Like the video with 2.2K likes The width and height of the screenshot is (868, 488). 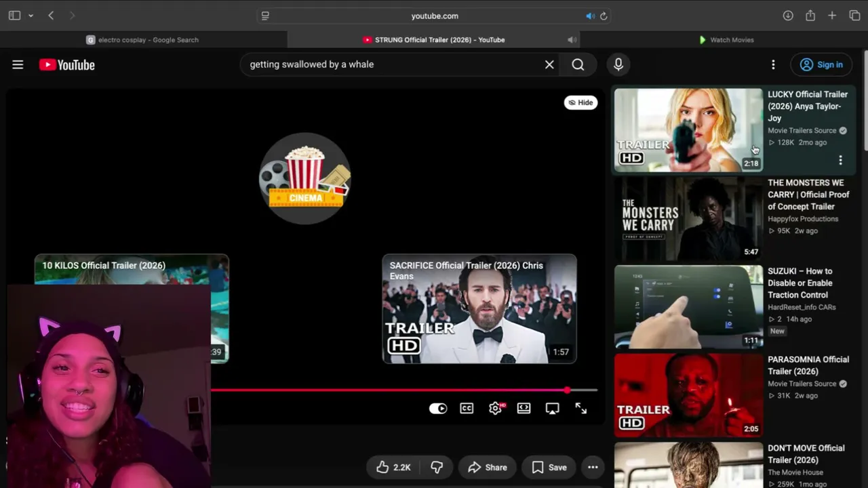click(393, 467)
